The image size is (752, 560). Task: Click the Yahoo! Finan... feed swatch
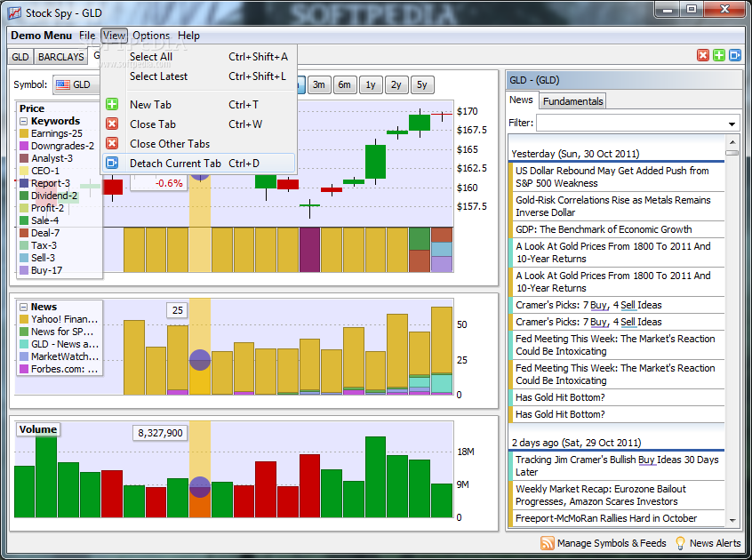(x=24, y=319)
